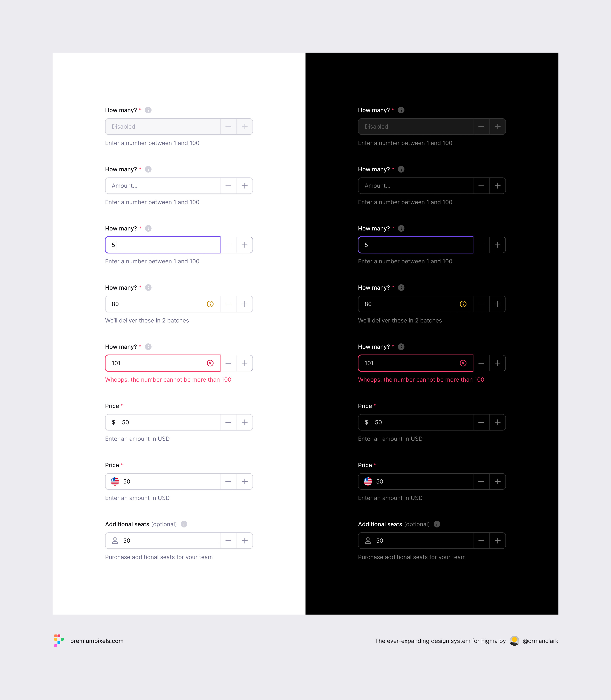Click the dark theme warning icon in 80 input
Viewport: 611px width, 700px height.
pyautogui.click(x=463, y=304)
